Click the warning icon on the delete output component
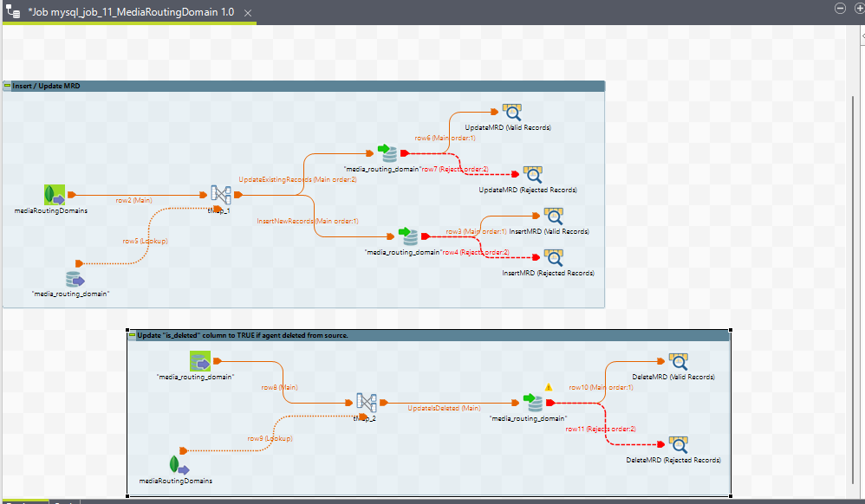 click(548, 387)
